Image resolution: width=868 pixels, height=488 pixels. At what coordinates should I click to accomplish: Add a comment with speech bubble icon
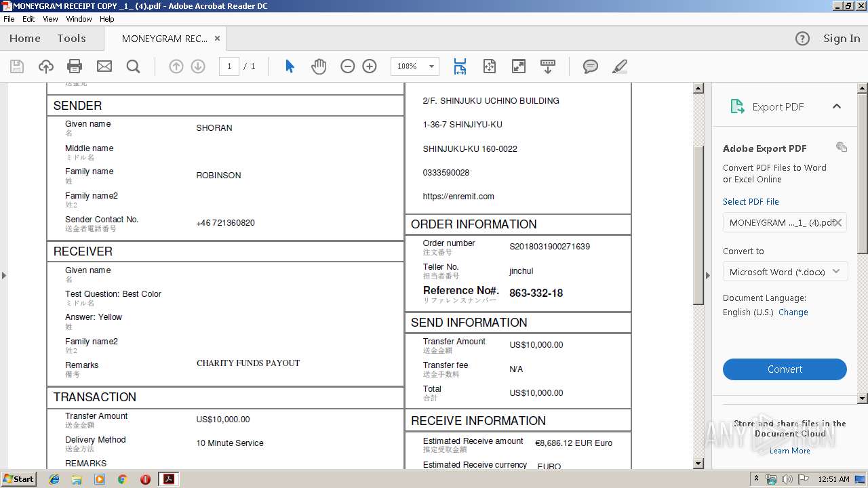(591, 66)
